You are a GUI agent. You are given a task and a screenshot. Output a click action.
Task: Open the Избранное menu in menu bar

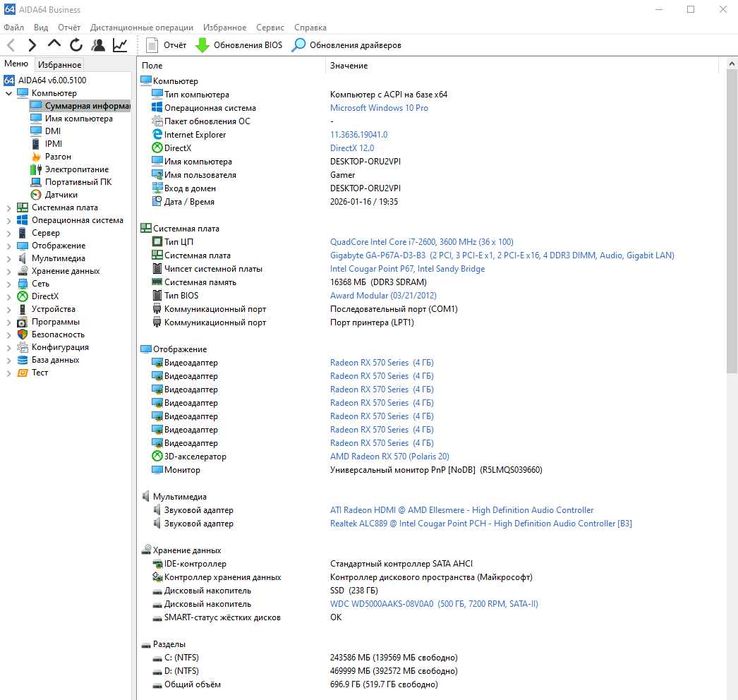pos(225,27)
